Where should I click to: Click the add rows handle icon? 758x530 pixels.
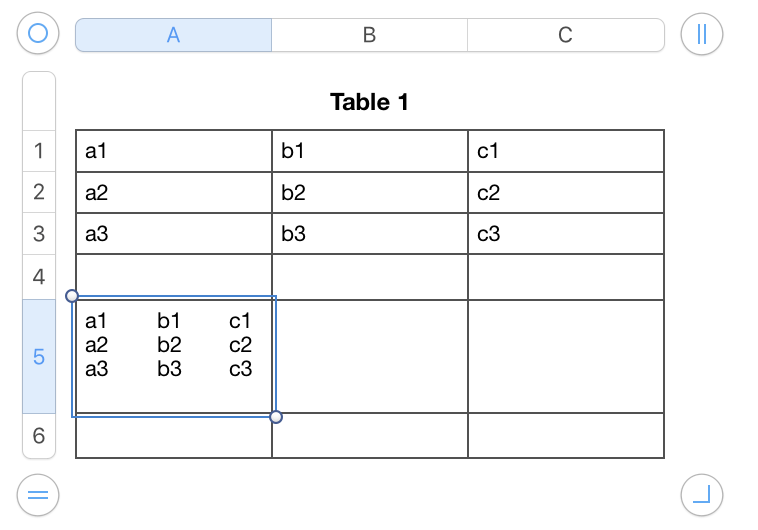point(38,495)
